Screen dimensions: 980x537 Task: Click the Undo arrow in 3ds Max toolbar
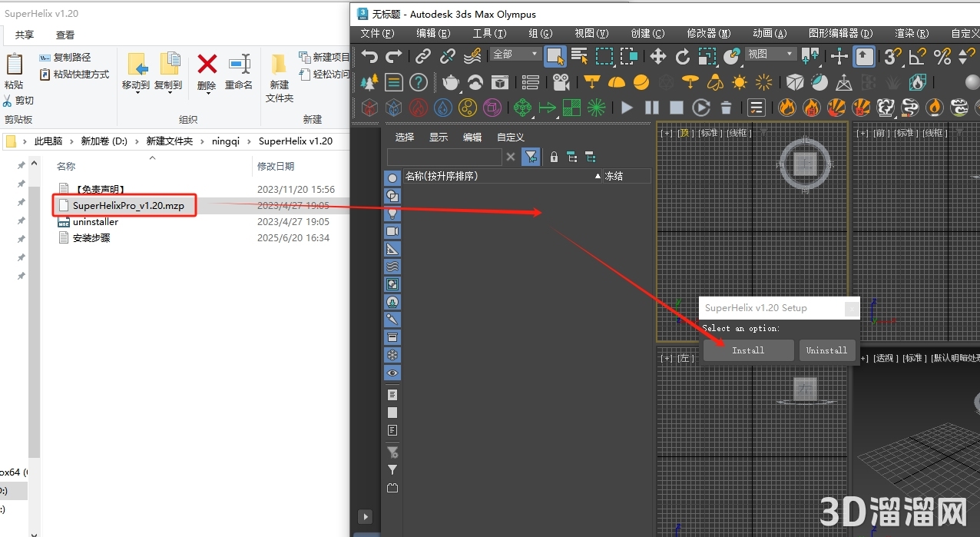(x=369, y=56)
